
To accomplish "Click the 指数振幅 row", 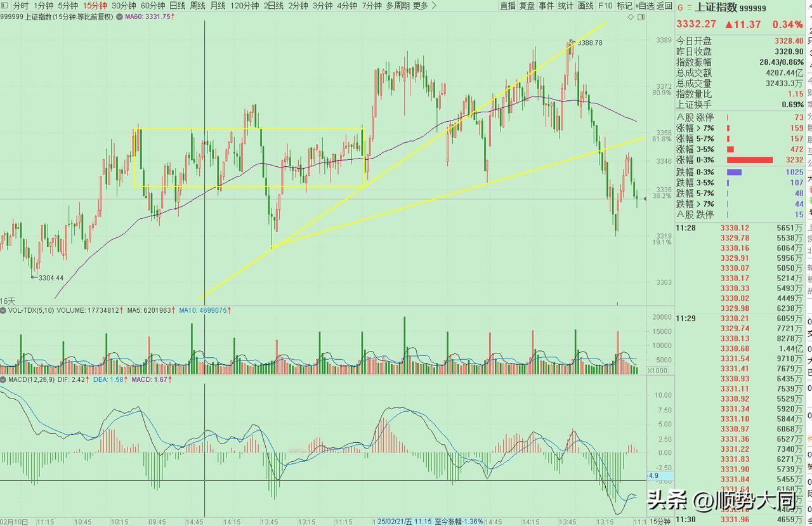I will [x=740, y=62].
